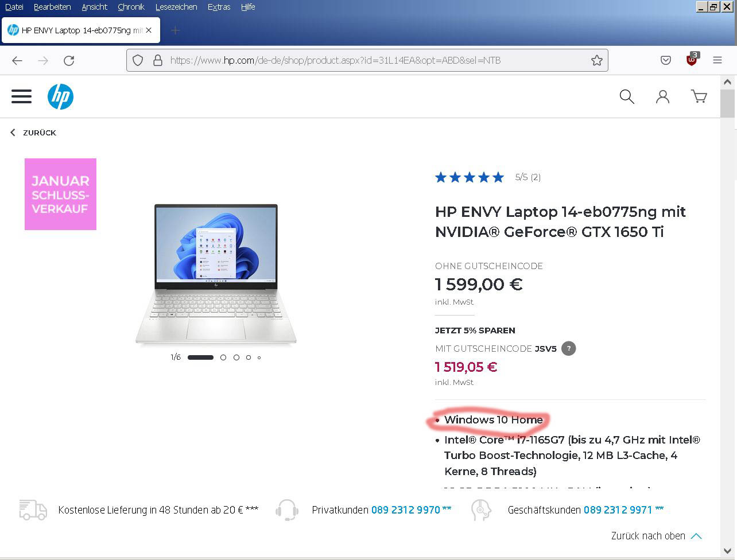Click Kostenlose Lieferung in 48 Stunden text
Viewport: 737px width, 560px height.
pos(158,510)
